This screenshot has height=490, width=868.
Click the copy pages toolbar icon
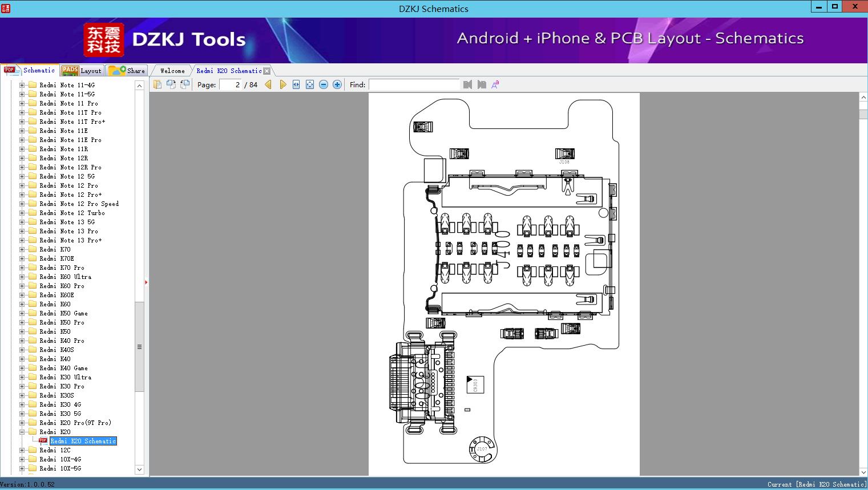[158, 84]
